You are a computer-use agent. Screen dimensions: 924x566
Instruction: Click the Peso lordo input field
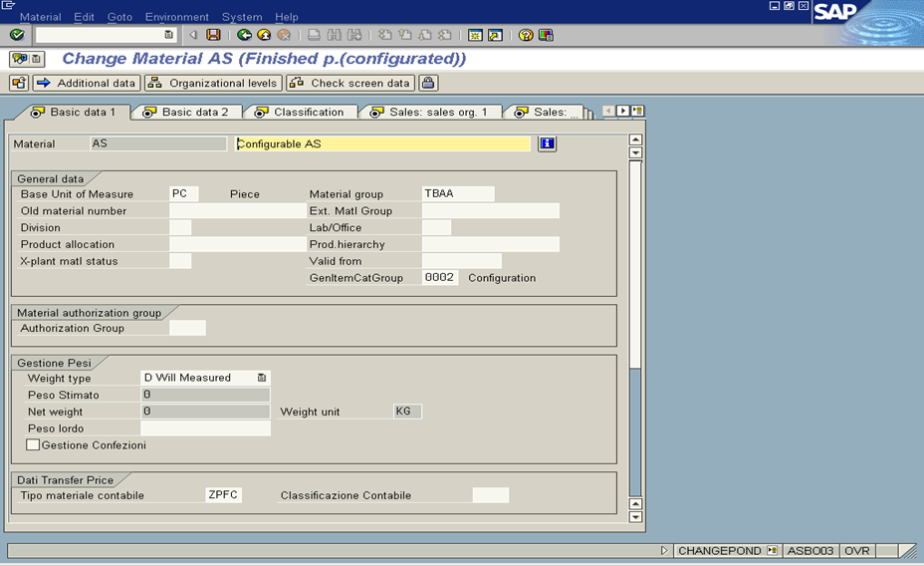pyautogui.click(x=206, y=428)
